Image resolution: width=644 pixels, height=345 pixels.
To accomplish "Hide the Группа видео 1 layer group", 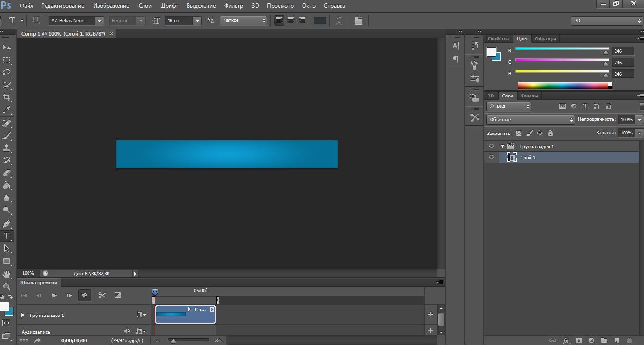I will pyautogui.click(x=492, y=146).
